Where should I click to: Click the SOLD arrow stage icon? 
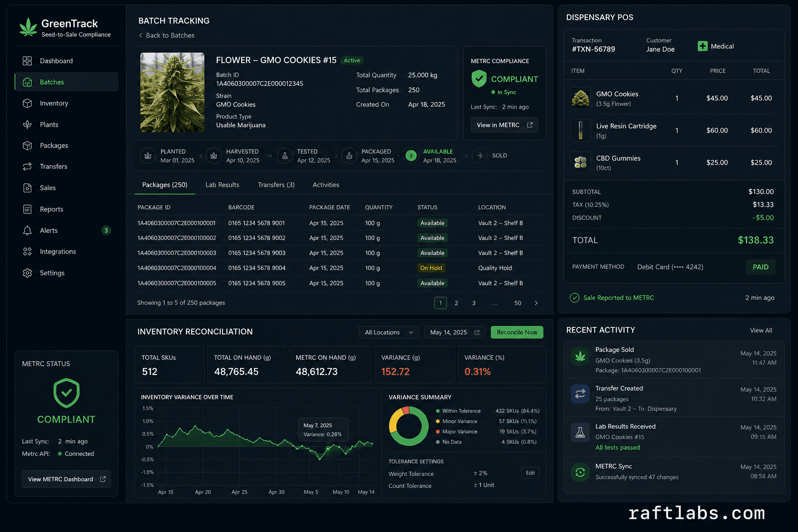(480, 155)
